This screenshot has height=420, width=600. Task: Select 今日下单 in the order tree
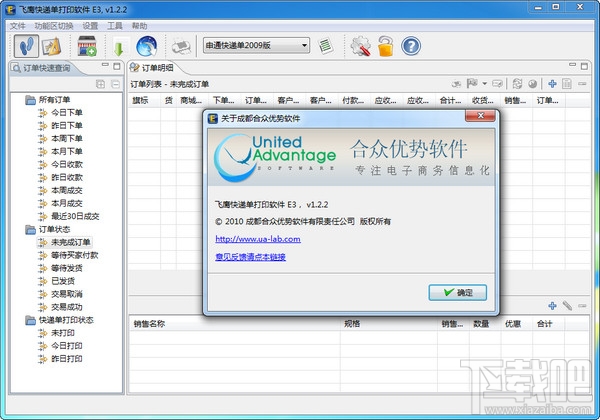(67, 112)
